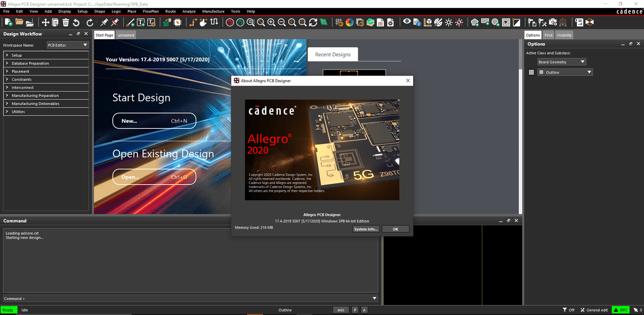This screenshot has width=644, height=315.
Task: Click the New design file icon
Action: click(9, 22)
